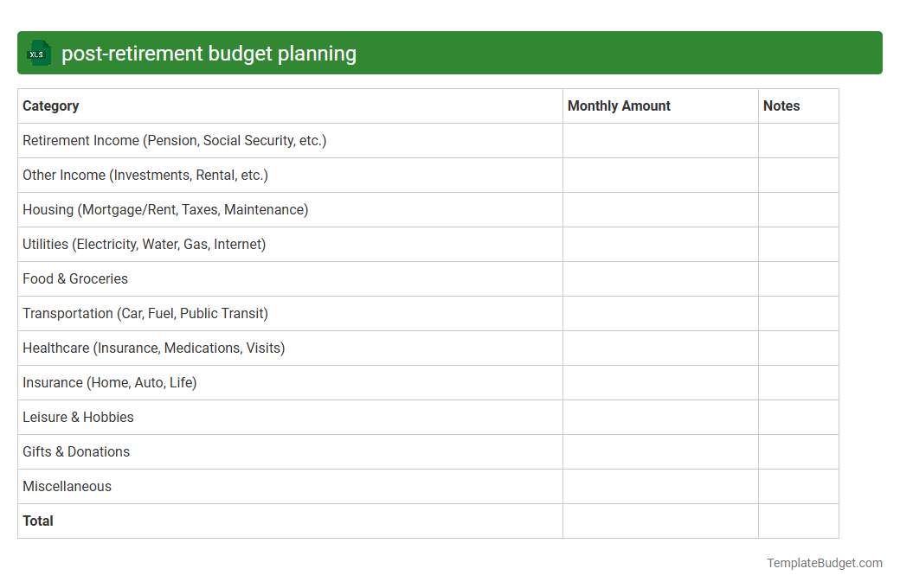Select the green header banner
900x588 pixels.
coord(450,53)
